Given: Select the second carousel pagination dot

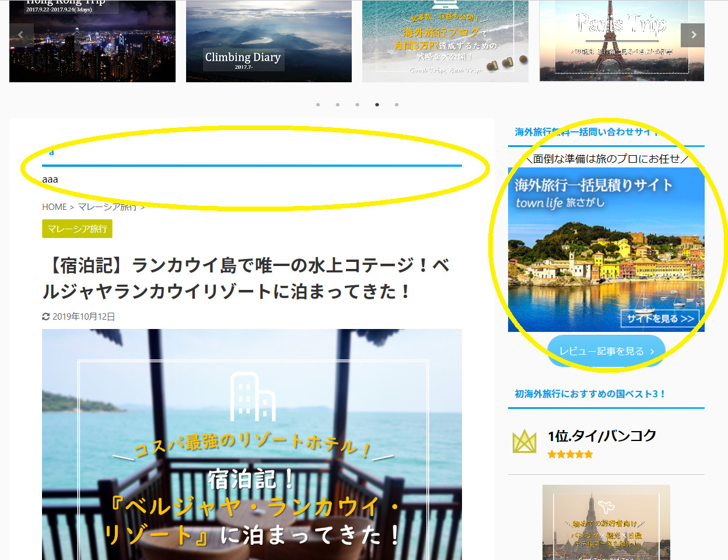Looking at the screenshot, I should click(338, 105).
